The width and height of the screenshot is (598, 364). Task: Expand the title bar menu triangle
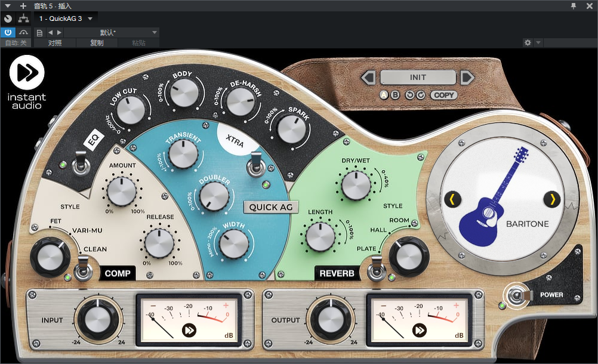click(8, 6)
